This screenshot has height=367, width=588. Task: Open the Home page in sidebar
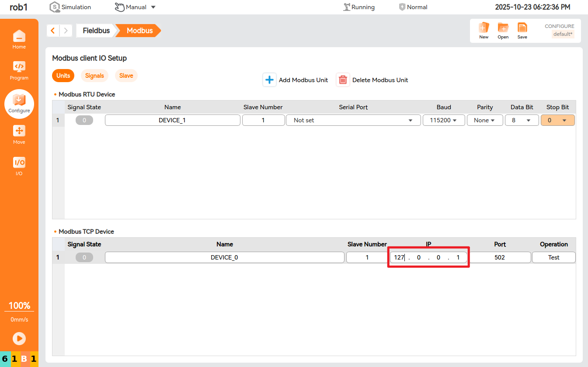tap(19, 39)
